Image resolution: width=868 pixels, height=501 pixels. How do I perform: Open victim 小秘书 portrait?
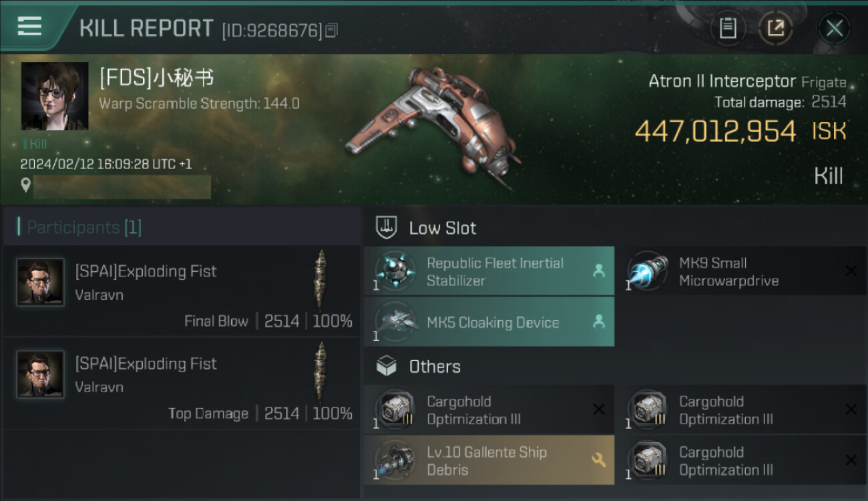pyautogui.click(x=55, y=96)
